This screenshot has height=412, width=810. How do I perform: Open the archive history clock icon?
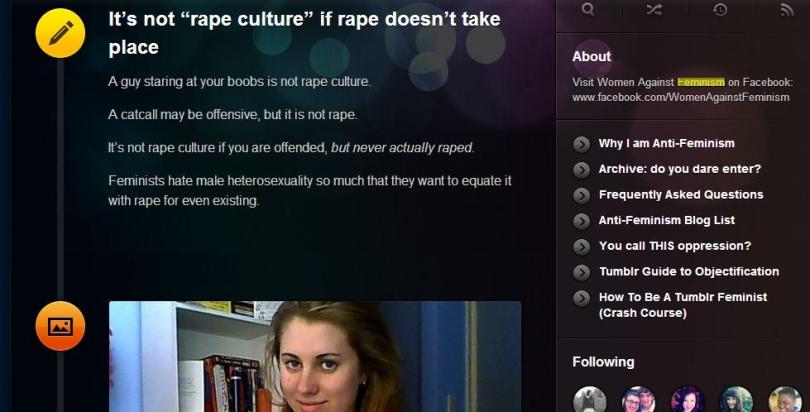pos(720,9)
